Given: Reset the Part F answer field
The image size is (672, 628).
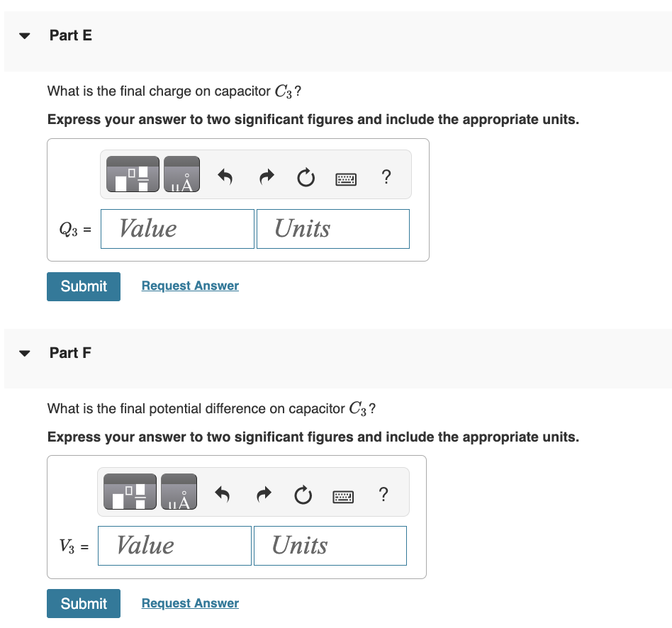Looking at the screenshot, I should point(303,495).
